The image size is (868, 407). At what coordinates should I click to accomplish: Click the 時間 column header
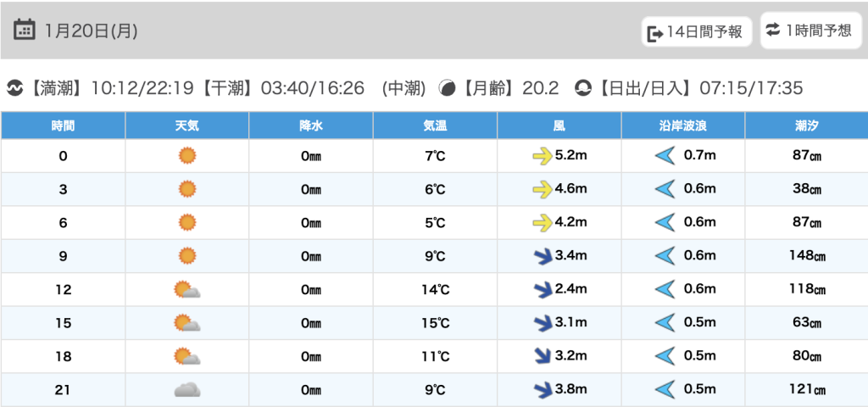(x=63, y=125)
